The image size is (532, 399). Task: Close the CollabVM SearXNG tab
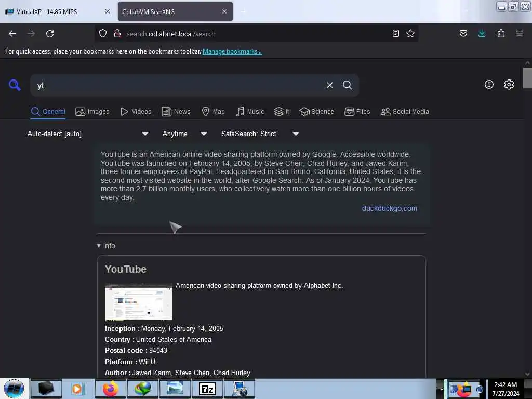click(x=224, y=11)
